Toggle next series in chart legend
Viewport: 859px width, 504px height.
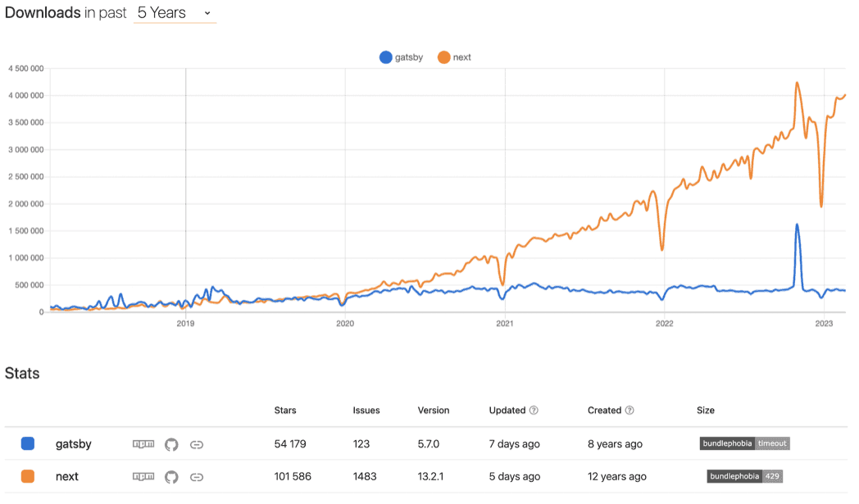[454, 57]
